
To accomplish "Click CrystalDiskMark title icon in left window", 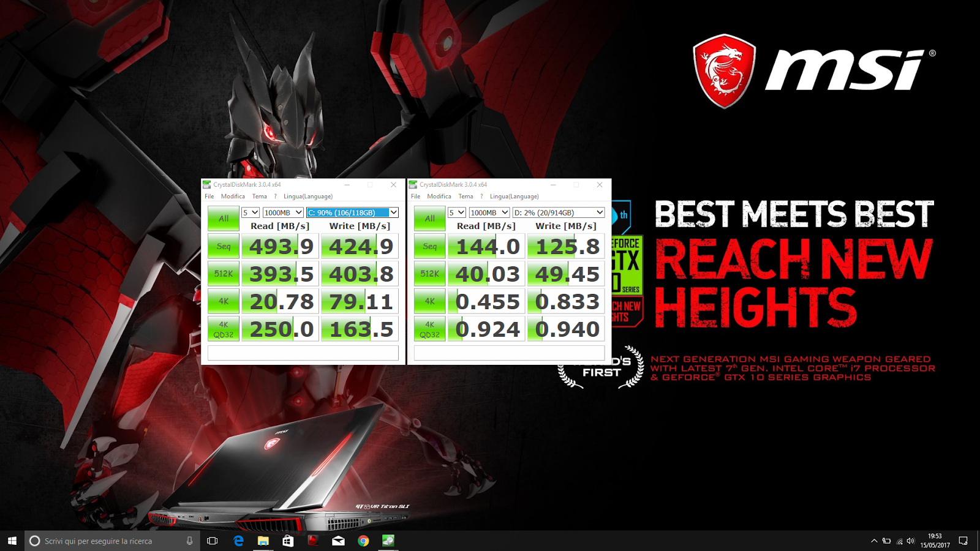I will [x=207, y=184].
